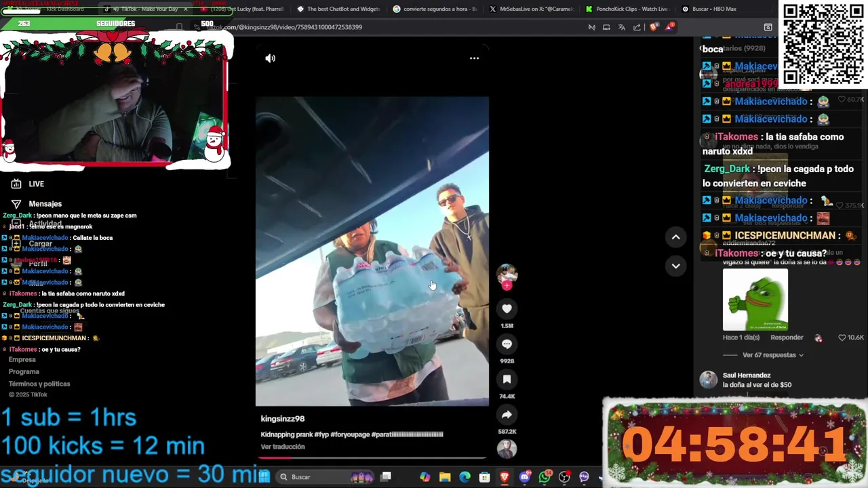Open Mensajes in TikTok sidebar
The width and height of the screenshot is (868, 488).
(37, 204)
